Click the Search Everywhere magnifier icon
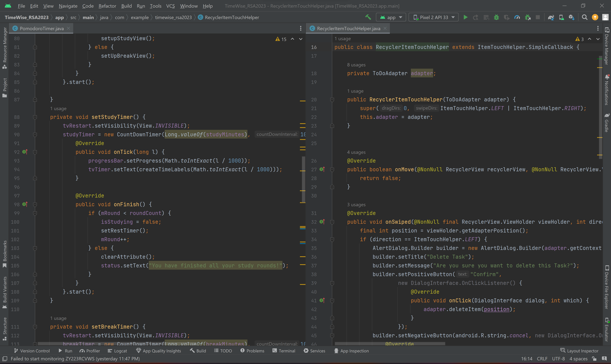611x364 pixels. tap(585, 17)
